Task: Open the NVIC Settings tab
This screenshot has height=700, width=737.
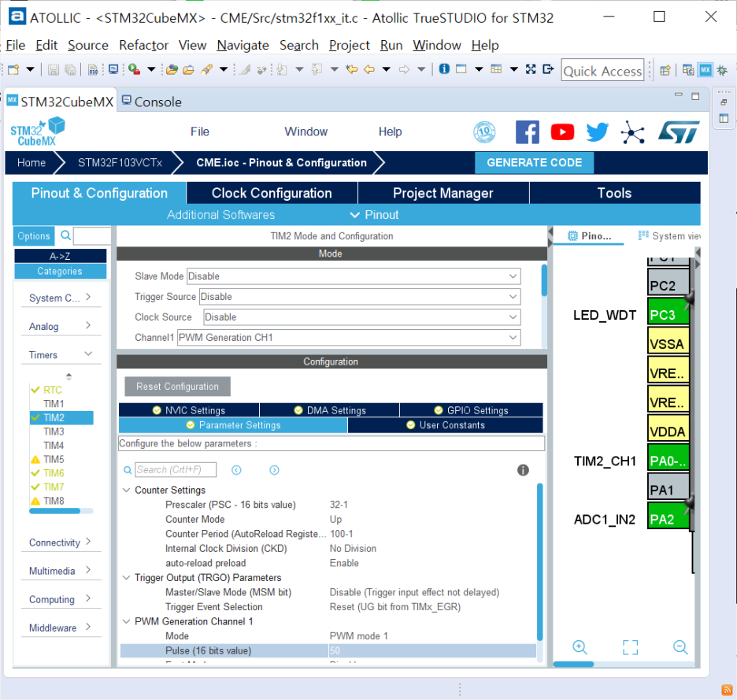Action: pos(189,410)
